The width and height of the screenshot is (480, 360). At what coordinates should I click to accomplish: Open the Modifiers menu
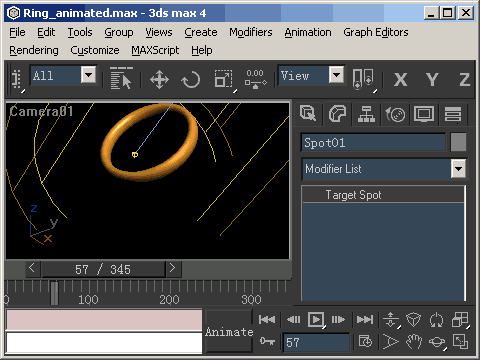click(x=251, y=32)
